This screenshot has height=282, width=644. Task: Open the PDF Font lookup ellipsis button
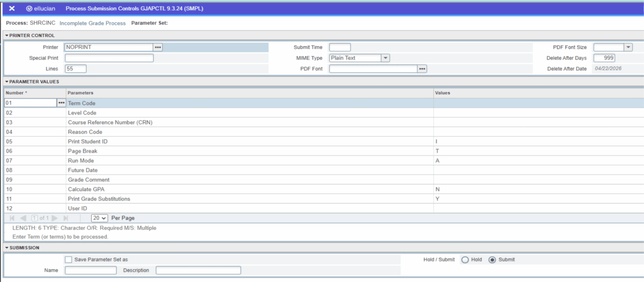tap(422, 69)
